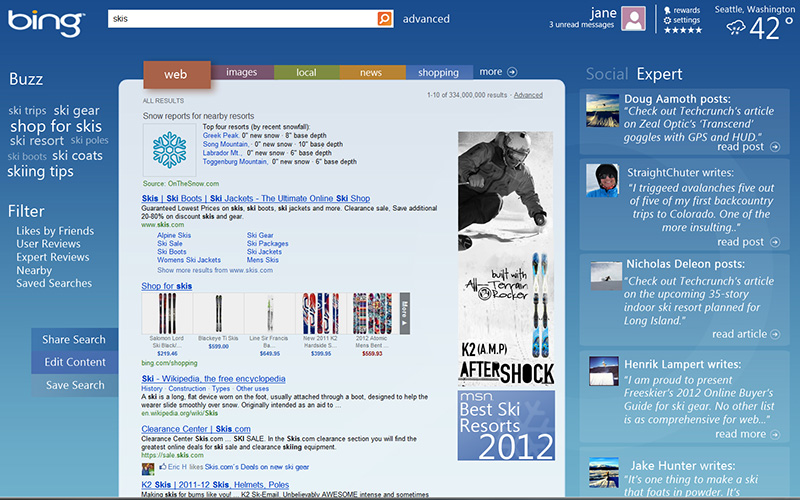Open the Shop for skis heading link
Image resolution: width=800 pixels, height=500 pixels.
167,286
